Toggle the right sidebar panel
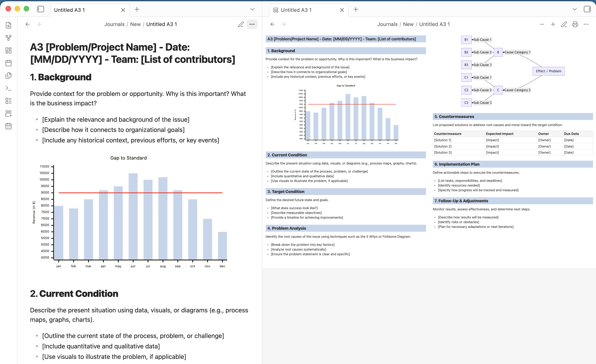 point(587,9)
